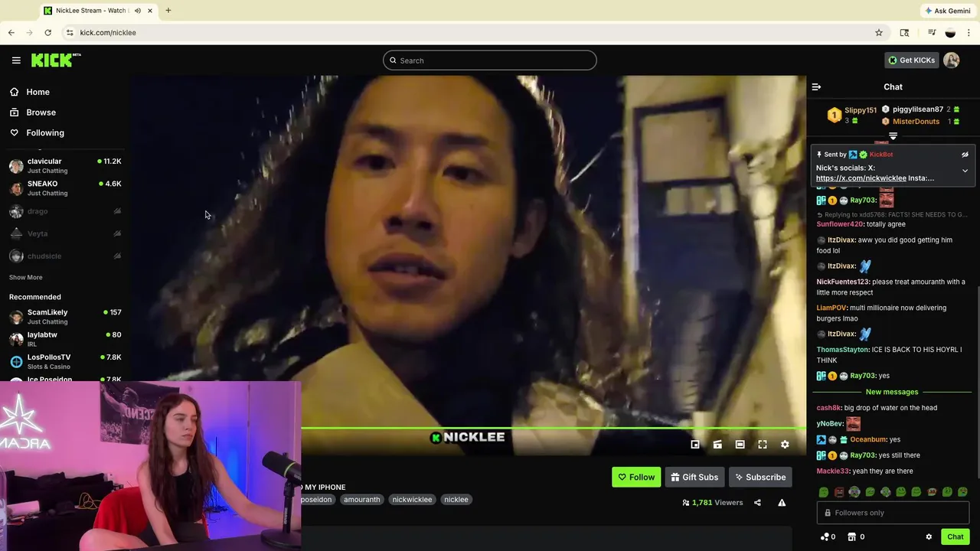Collapse the chat panel arrow icon
Screen dimensions: 980x551
pos(816,87)
